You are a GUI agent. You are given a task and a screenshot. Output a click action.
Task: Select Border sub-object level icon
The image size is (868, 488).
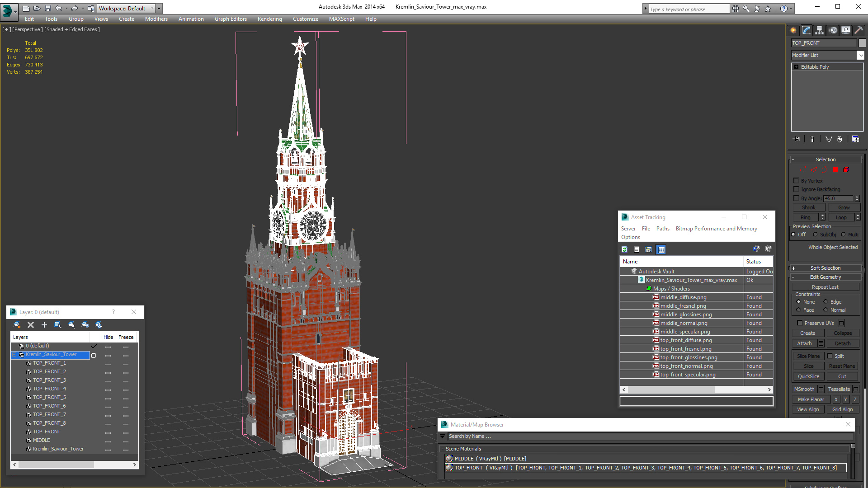coord(824,170)
